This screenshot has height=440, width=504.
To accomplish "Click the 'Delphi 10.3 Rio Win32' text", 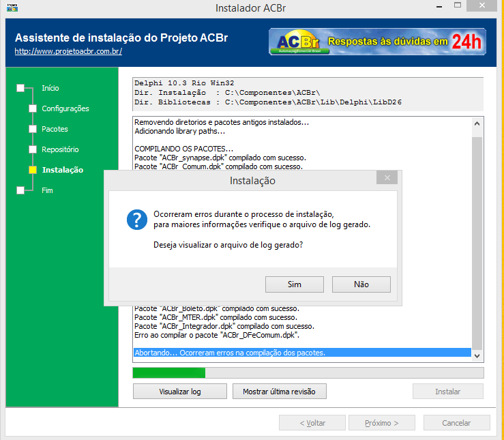I will pos(184,83).
